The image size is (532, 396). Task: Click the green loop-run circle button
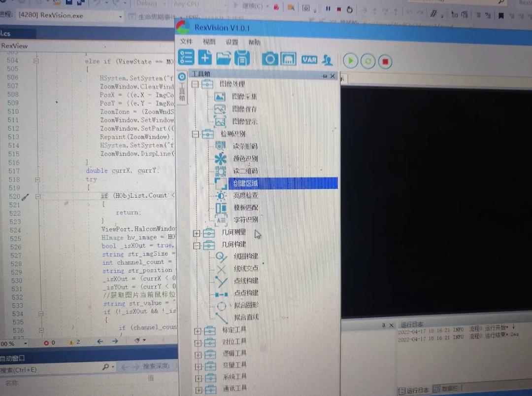point(368,62)
